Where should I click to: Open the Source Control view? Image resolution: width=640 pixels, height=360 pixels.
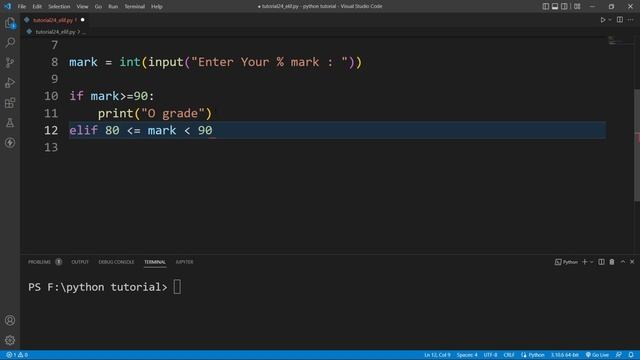[x=10, y=62]
